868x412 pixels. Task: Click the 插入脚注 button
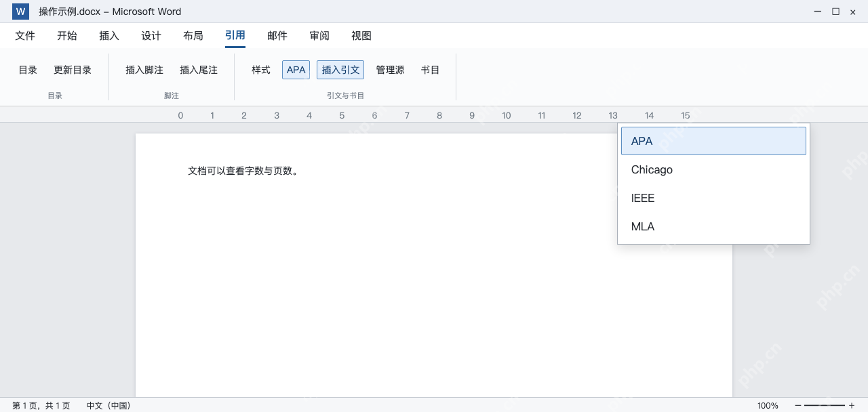pyautogui.click(x=144, y=70)
